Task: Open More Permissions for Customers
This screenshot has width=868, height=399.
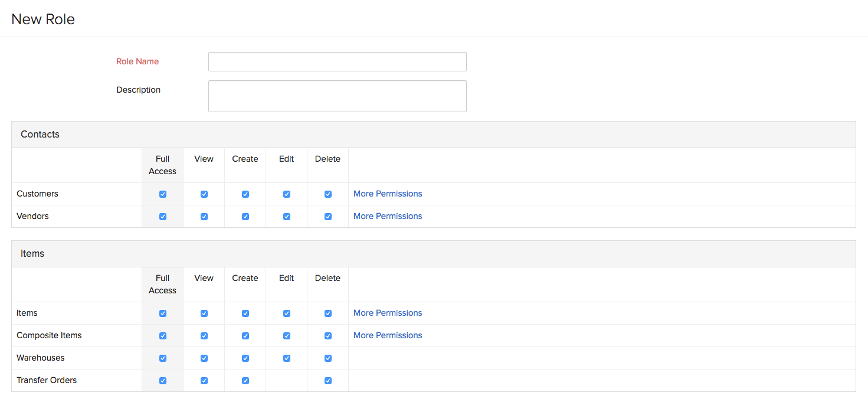Action: [388, 194]
